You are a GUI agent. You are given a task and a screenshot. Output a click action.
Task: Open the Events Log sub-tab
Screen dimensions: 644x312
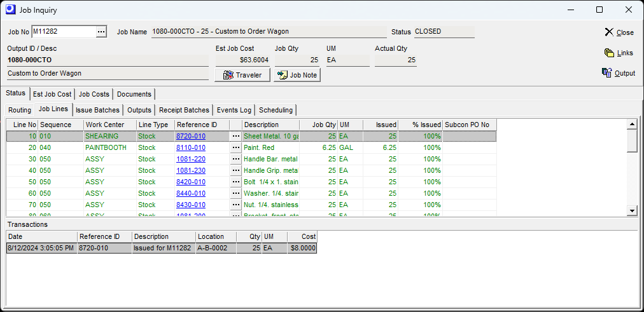(x=234, y=110)
